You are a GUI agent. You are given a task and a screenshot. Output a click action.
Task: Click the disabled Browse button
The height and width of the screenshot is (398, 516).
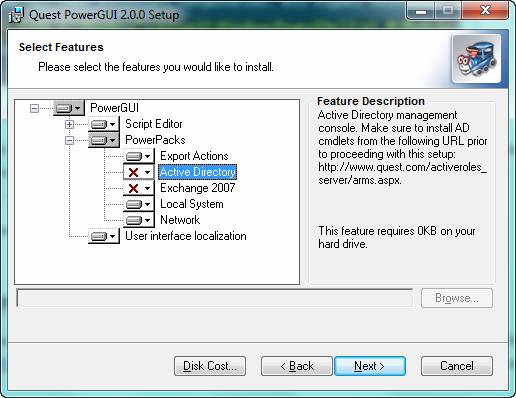457,298
